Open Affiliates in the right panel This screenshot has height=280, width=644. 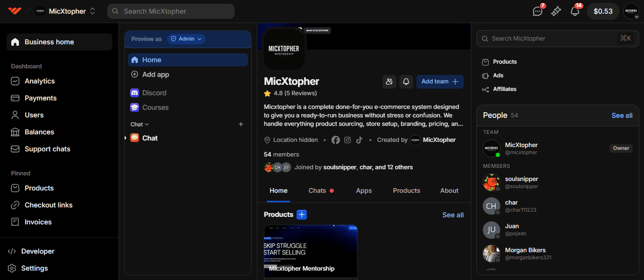tap(499, 89)
